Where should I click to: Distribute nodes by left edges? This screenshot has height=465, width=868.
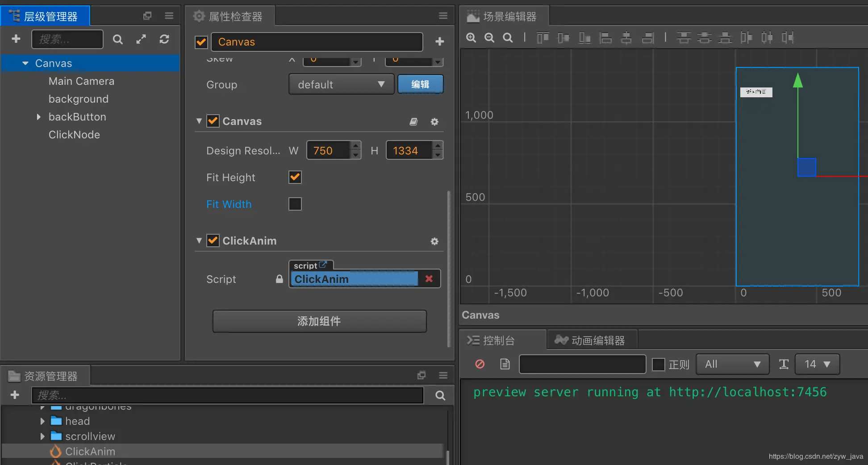746,37
